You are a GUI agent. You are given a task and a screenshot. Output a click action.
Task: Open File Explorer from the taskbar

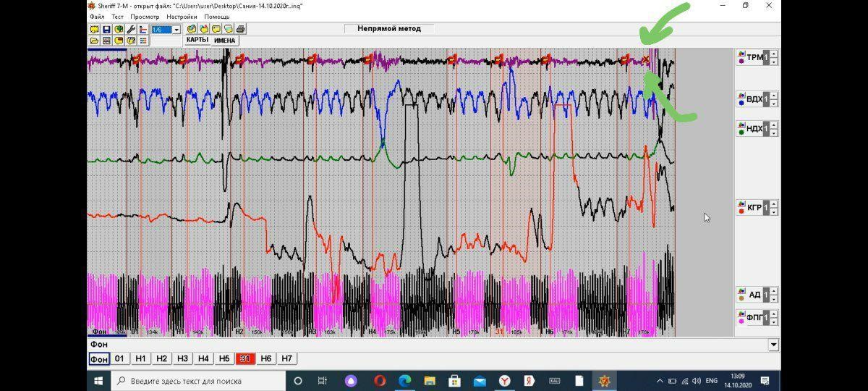(x=429, y=380)
